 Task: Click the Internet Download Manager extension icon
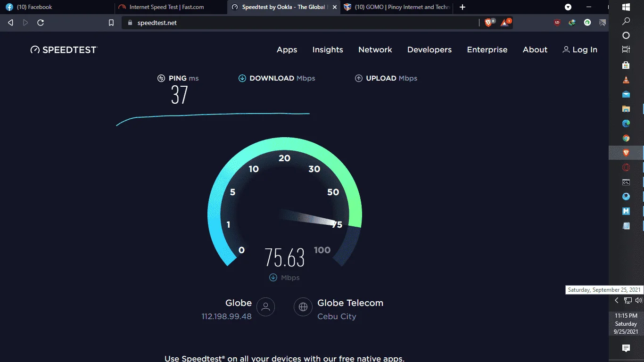coord(572,23)
